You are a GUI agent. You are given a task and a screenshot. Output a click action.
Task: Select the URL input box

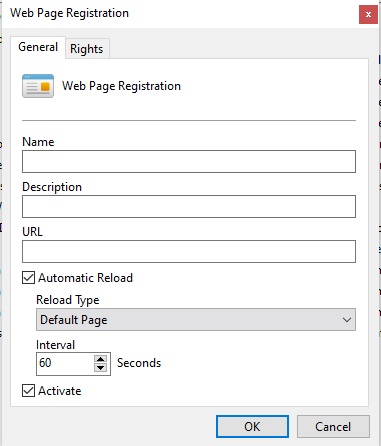[189, 252]
